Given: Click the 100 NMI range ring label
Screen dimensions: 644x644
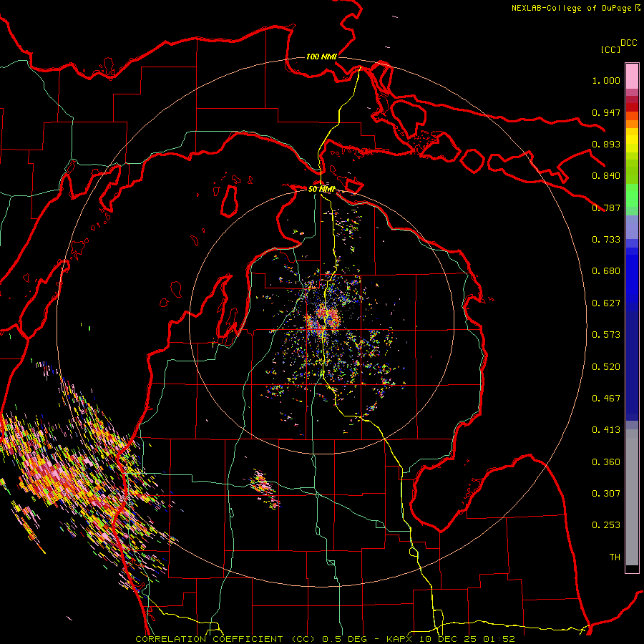Looking at the screenshot, I should [x=321, y=57].
